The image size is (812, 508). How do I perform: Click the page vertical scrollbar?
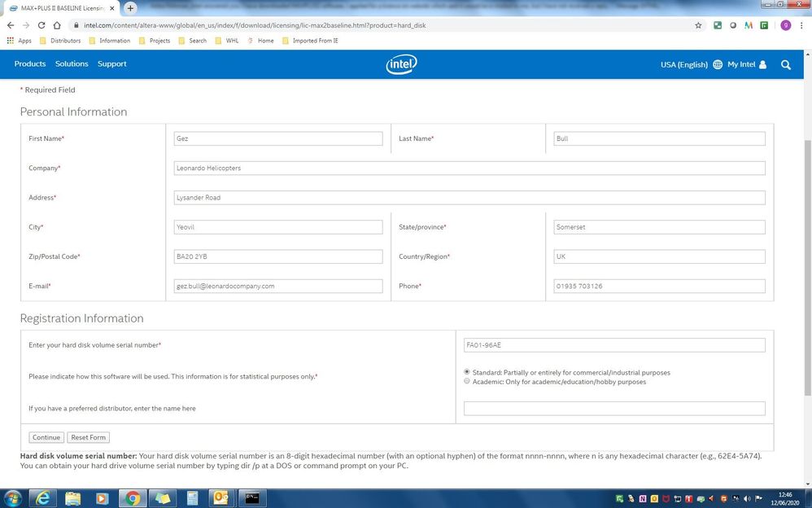tap(808, 267)
